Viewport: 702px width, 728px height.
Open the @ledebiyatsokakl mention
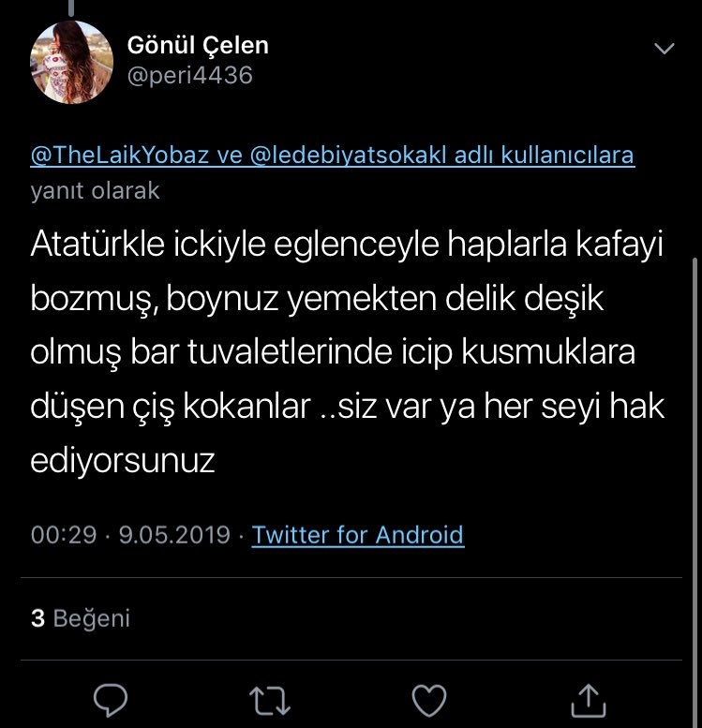point(347,155)
